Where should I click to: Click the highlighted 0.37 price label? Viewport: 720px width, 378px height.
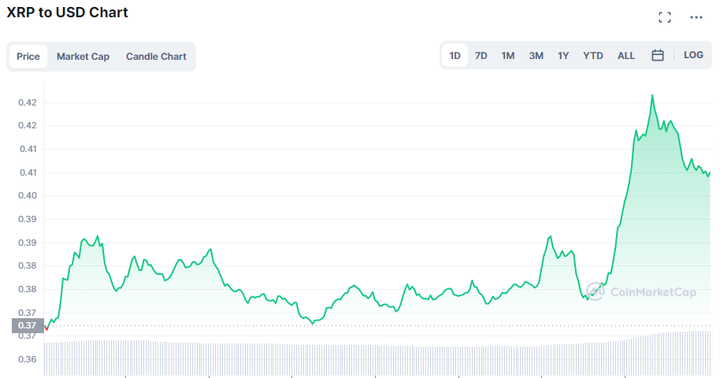(28, 325)
